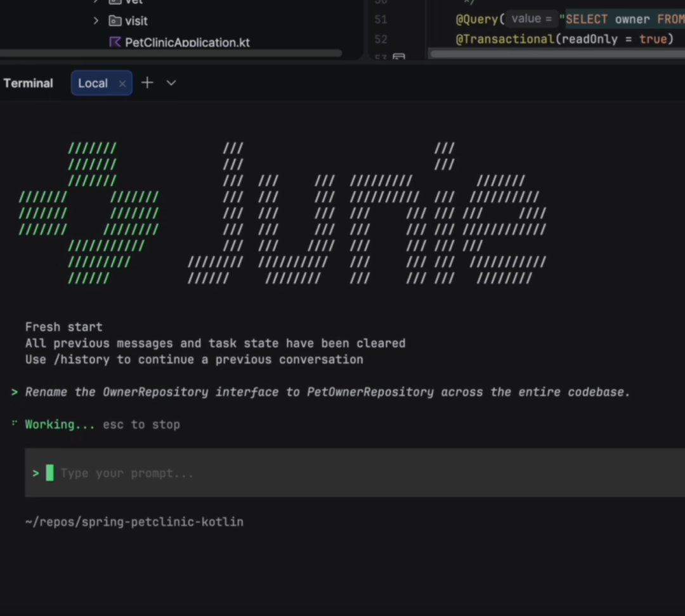Switch to the Local terminal tab
The width and height of the screenshot is (685, 616).
point(93,83)
